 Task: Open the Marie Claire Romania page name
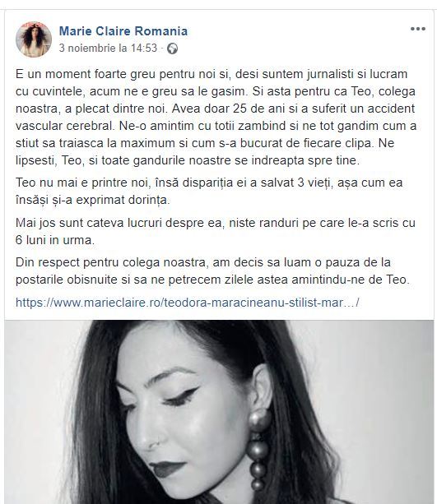tap(123, 31)
